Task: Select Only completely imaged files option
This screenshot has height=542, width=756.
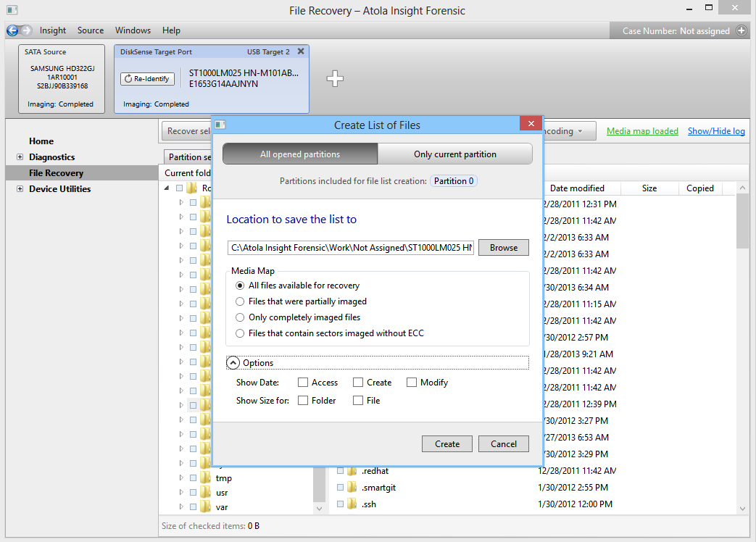Action: (x=240, y=317)
